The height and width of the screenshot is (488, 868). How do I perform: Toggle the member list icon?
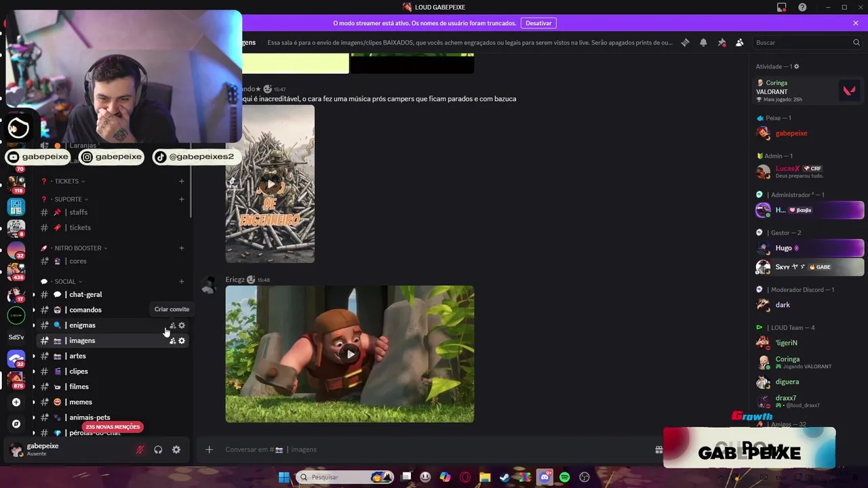click(x=740, y=42)
